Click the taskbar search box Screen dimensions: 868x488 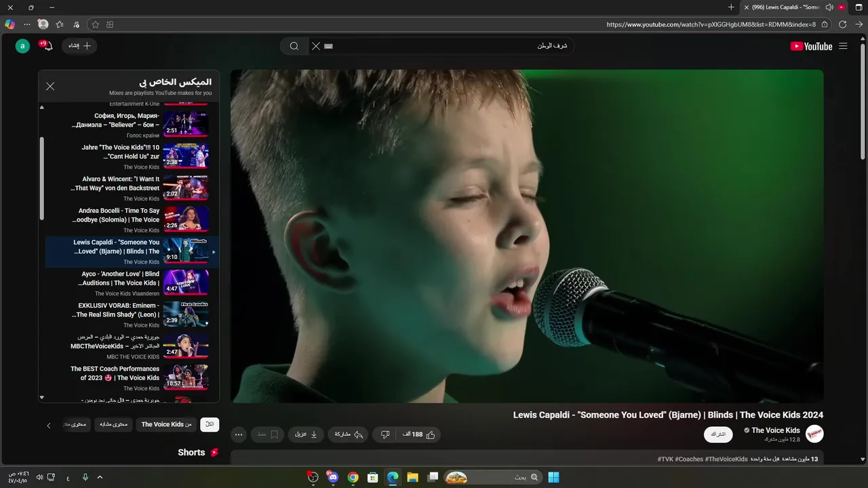click(x=492, y=477)
